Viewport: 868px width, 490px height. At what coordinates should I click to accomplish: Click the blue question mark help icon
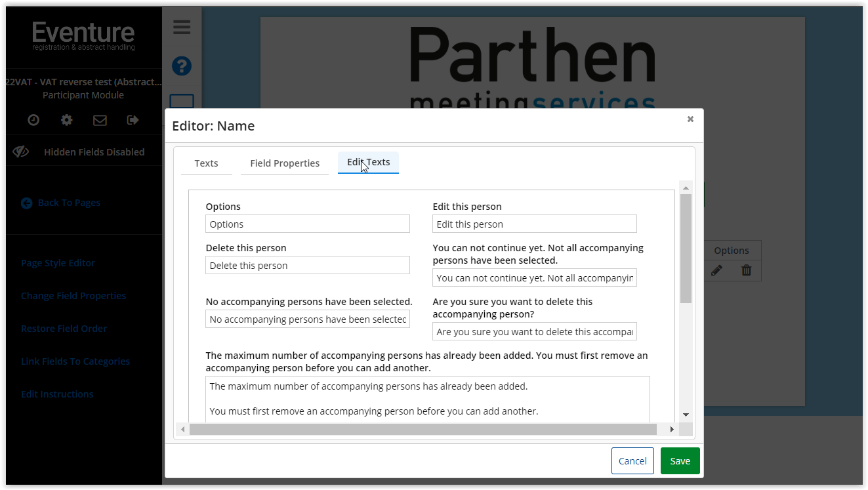pyautogui.click(x=182, y=66)
